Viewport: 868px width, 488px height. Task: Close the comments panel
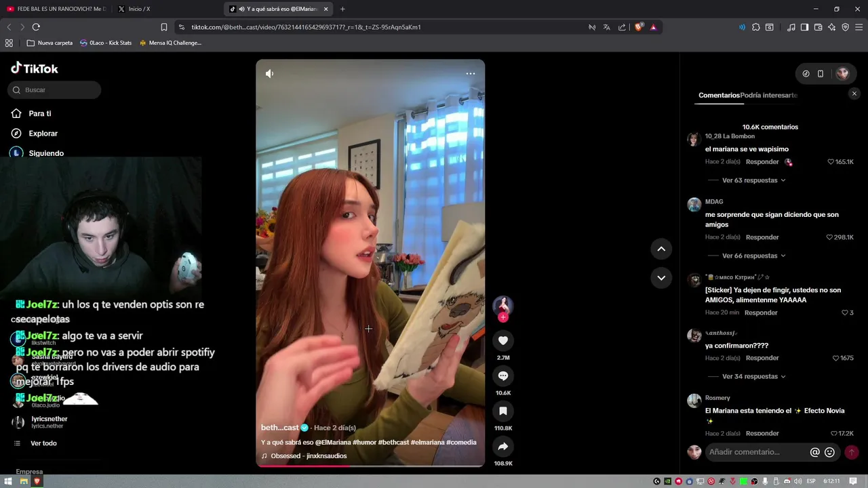click(854, 94)
